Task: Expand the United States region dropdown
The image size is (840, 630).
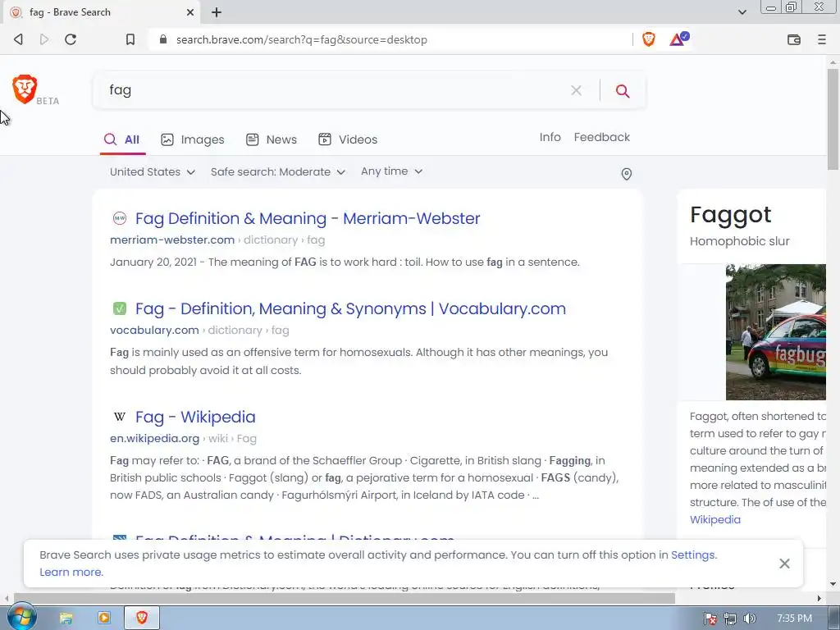Action: [x=152, y=171]
